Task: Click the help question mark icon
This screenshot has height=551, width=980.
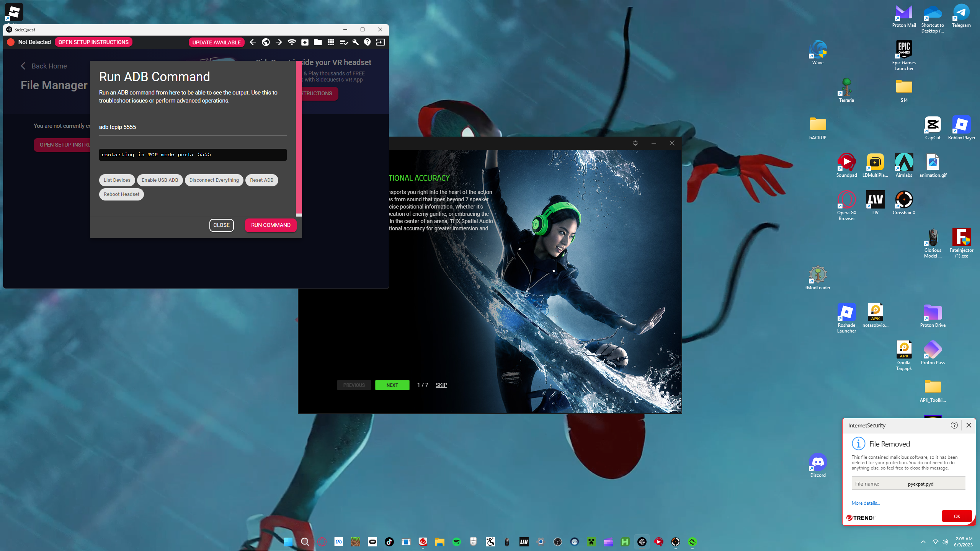Action: pyautogui.click(x=367, y=42)
